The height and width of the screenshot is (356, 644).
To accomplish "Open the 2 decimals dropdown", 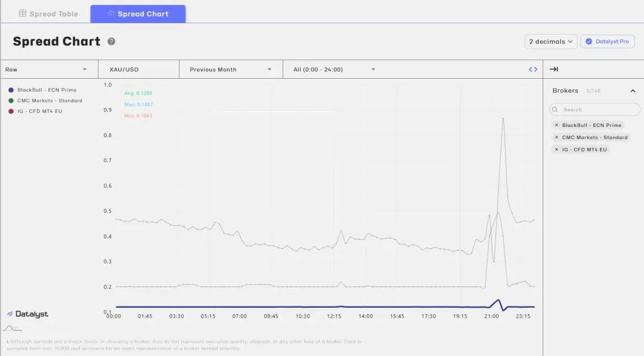I will 551,42.
